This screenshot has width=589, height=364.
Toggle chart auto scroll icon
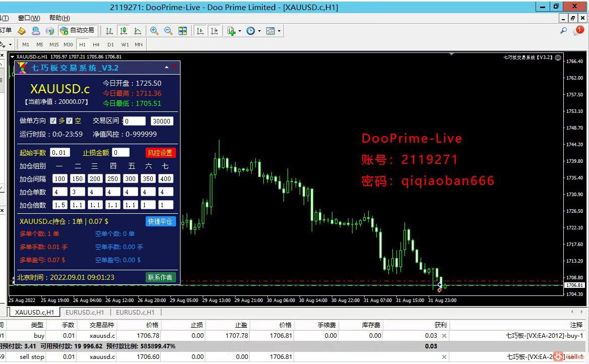pyautogui.click(x=200, y=31)
